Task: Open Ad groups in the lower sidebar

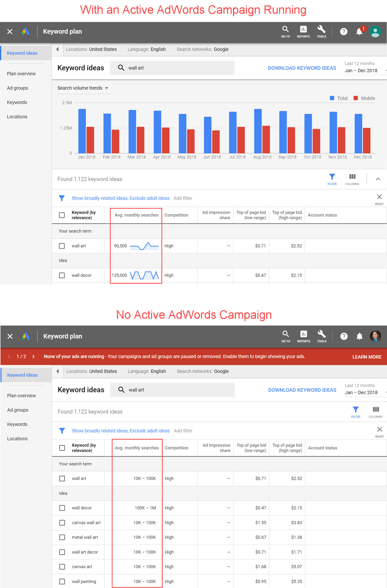Action: pos(18,410)
